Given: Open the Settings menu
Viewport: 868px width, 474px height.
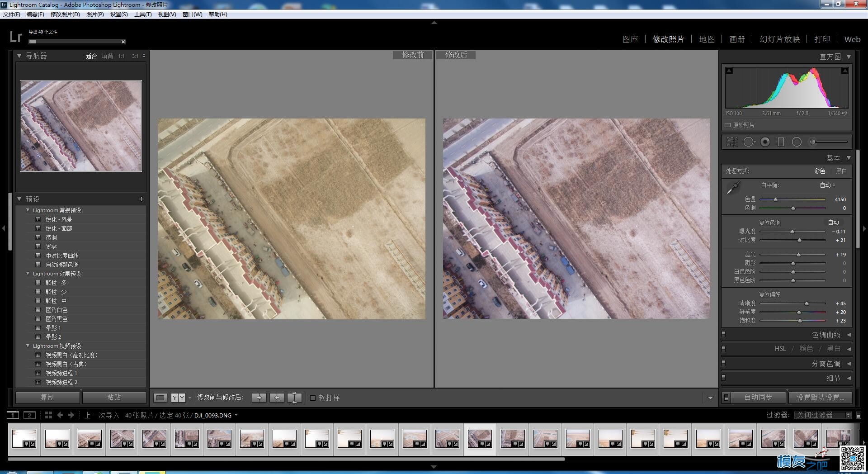Looking at the screenshot, I should (119, 14).
